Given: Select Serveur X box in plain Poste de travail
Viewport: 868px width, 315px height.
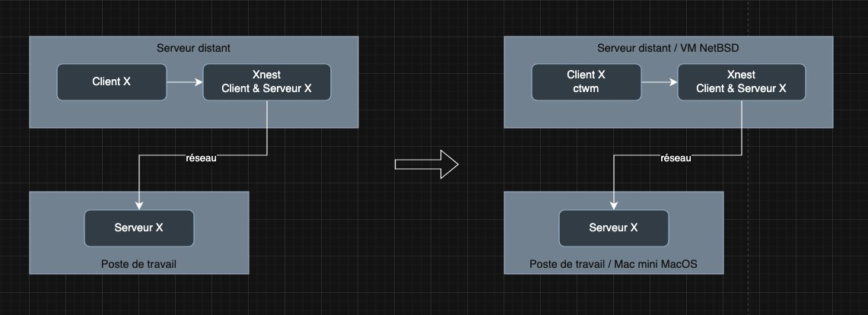Looking at the screenshot, I should [x=138, y=228].
